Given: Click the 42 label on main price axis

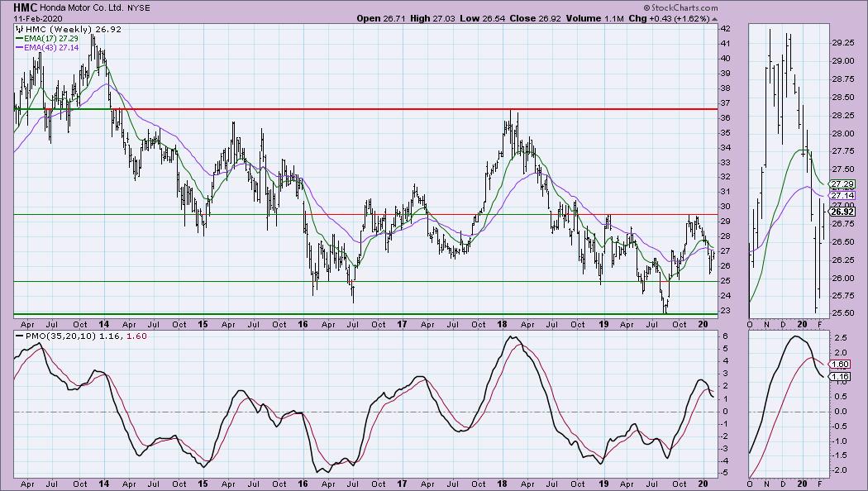Looking at the screenshot, I should click(x=725, y=29).
